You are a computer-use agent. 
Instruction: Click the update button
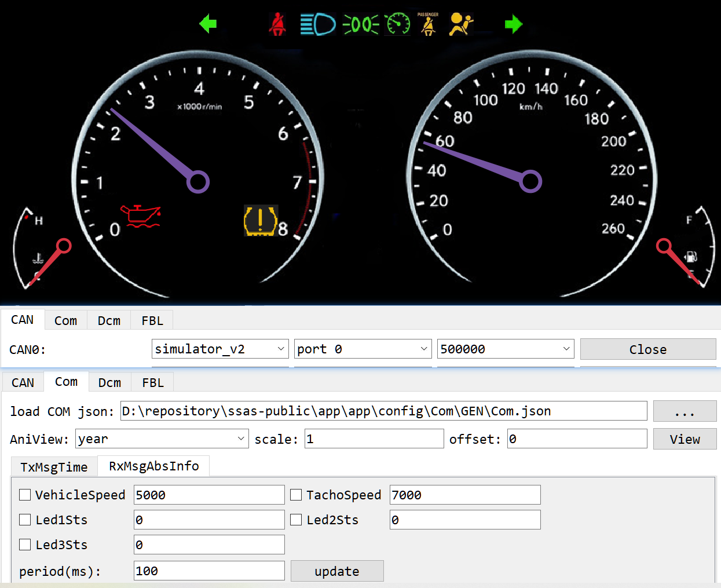(x=337, y=571)
